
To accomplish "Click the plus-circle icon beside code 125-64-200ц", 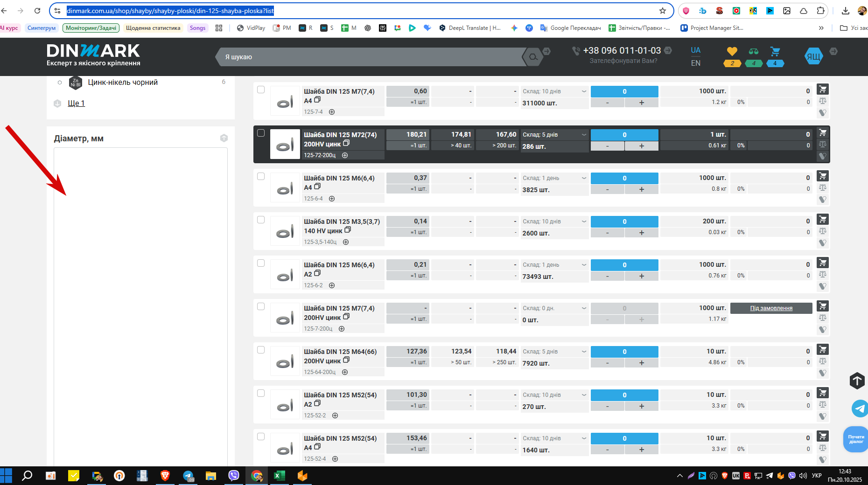I will (345, 372).
